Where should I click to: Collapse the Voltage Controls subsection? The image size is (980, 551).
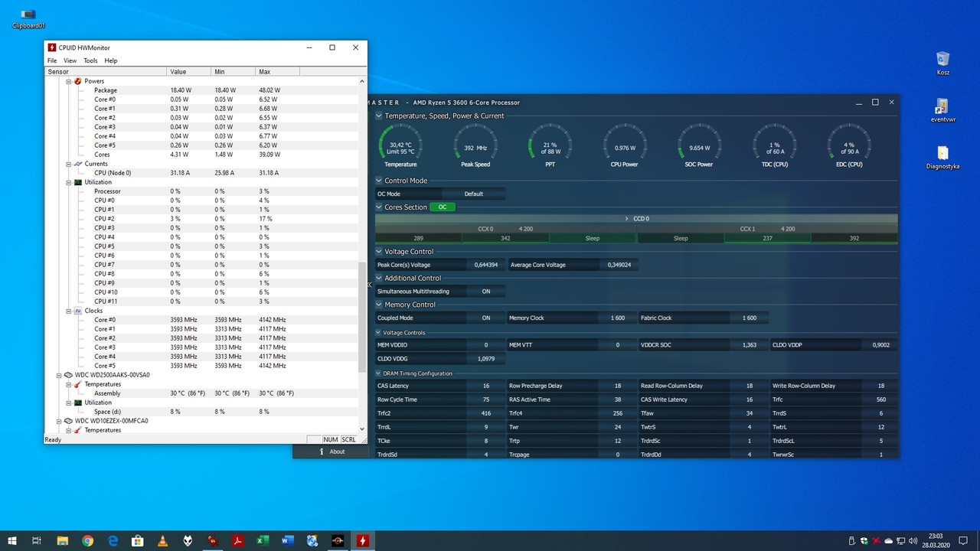click(378, 333)
